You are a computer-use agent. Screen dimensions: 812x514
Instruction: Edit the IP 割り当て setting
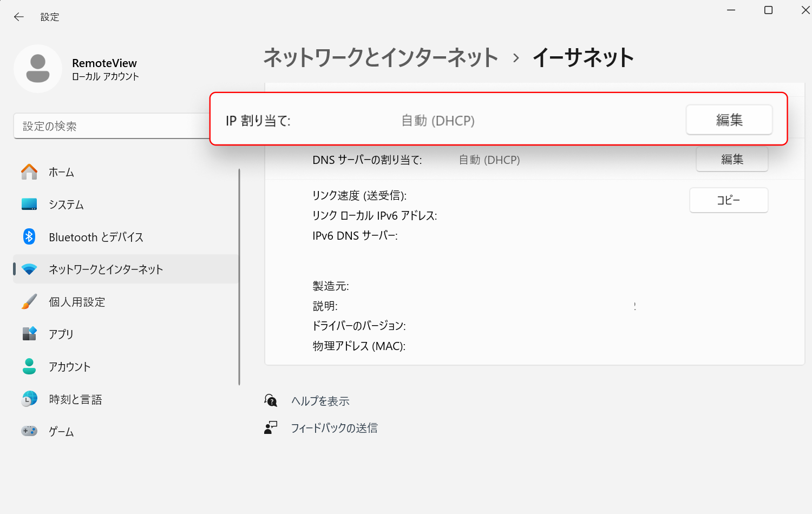click(x=729, y=120)
